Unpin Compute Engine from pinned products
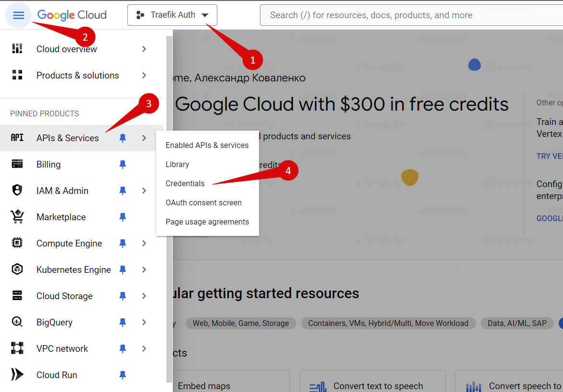The image size is (563, 392). pyautogui.click(x=123, y=243)
